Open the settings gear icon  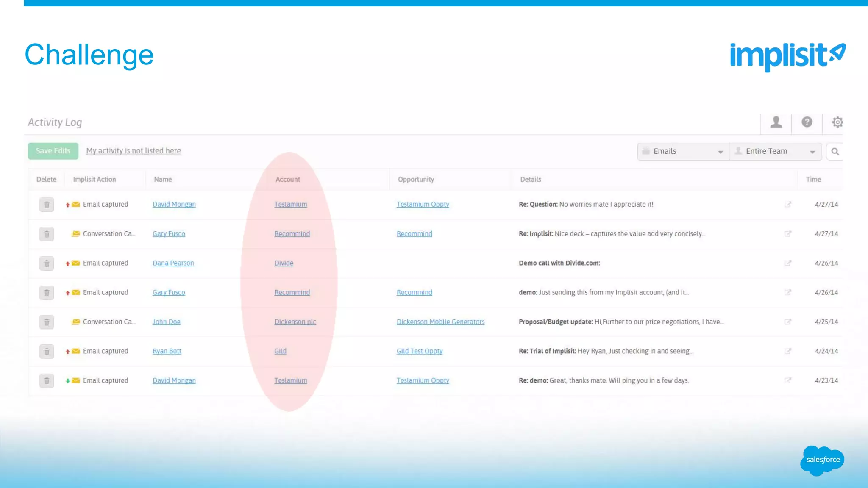coord(837,122)
